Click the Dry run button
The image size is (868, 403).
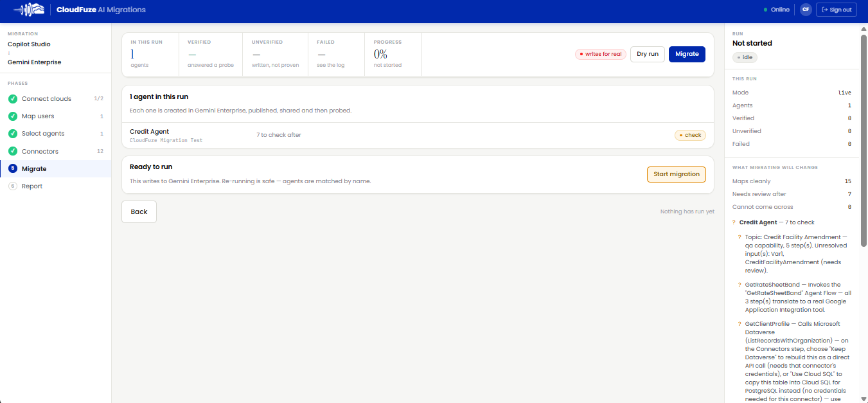coord(647,54)
